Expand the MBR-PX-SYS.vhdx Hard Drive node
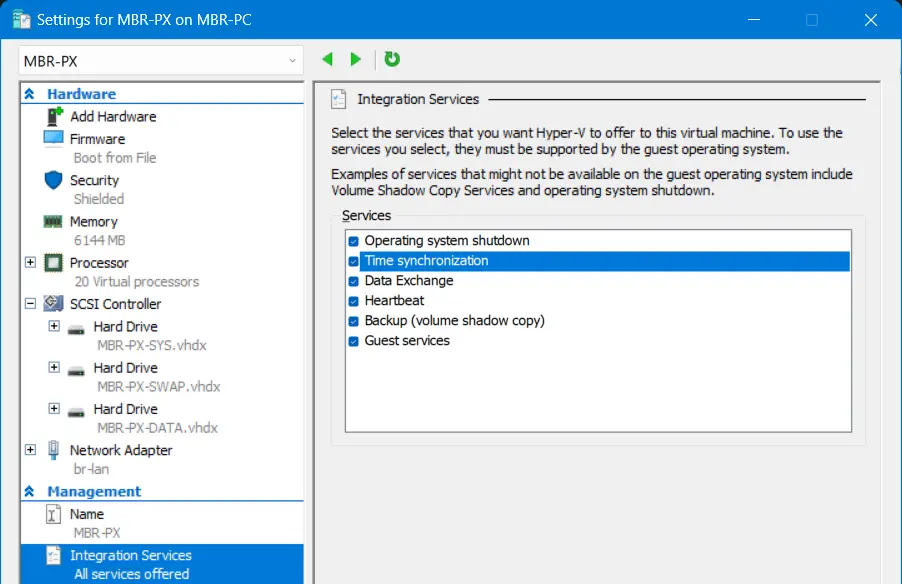Image resolution: width=902 pixels, height=584 pixels. pyautogui.click(x=54, y=326)
